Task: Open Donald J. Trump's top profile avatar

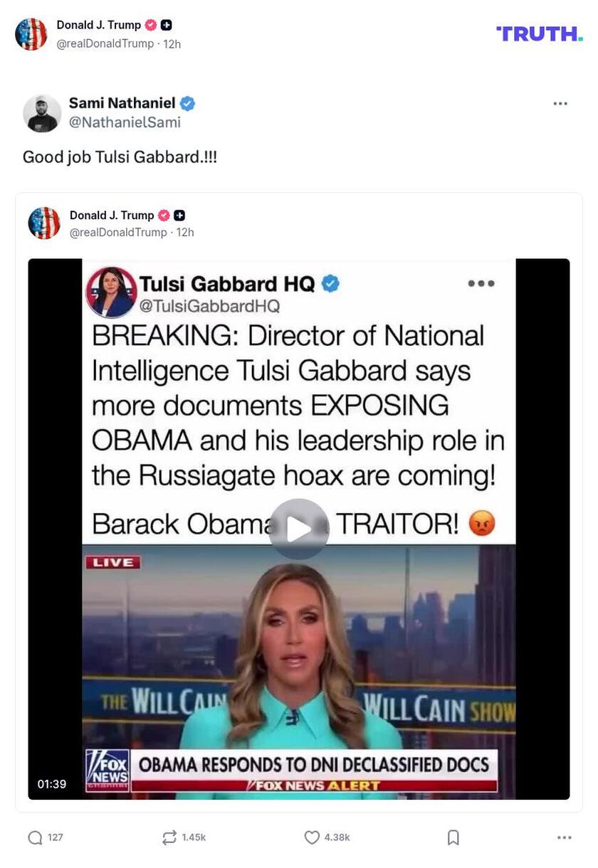Action: tap(31, 34)
